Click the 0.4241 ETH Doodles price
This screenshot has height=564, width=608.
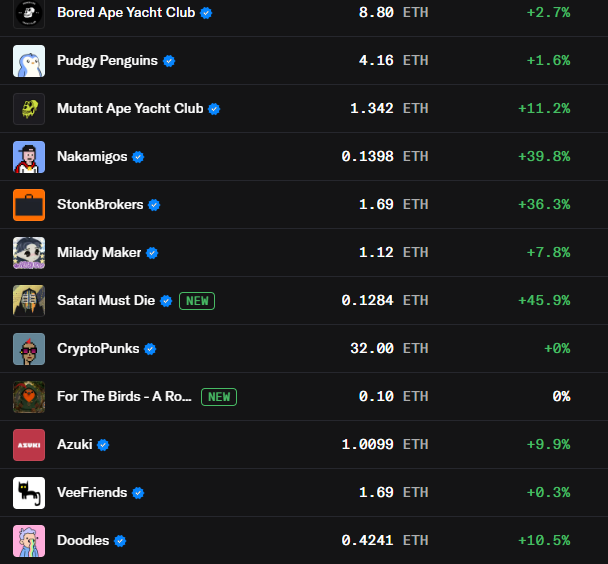[x=385, y=541]
